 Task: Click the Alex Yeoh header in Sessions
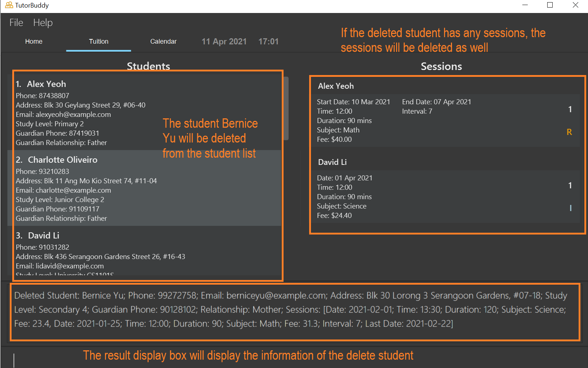pos(336,86)
